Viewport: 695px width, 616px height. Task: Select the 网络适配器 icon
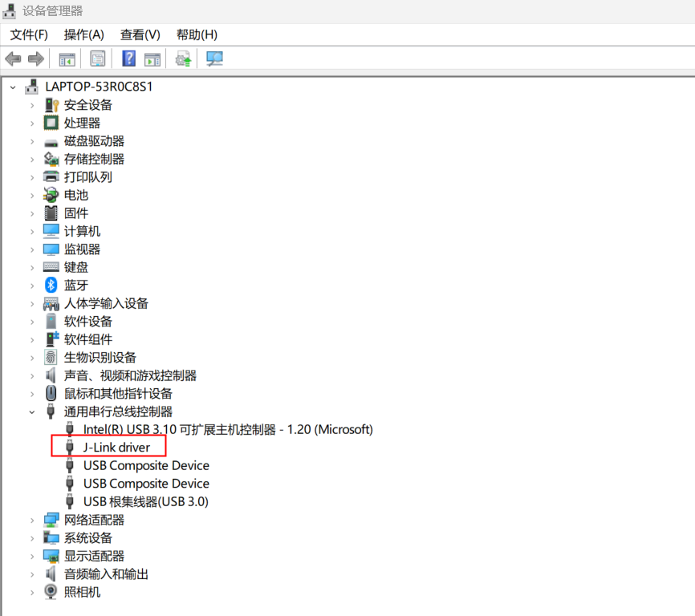pos(51,520)
